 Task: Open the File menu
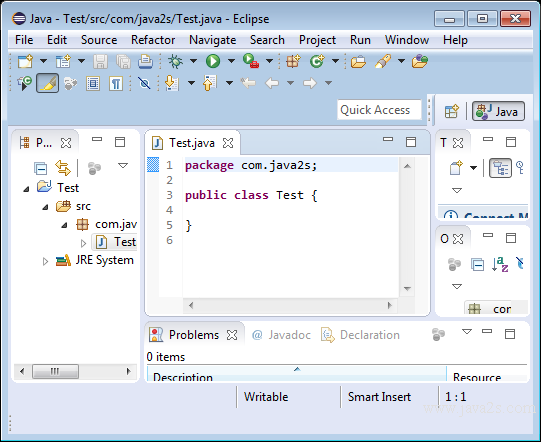click(x=24, y=40)
